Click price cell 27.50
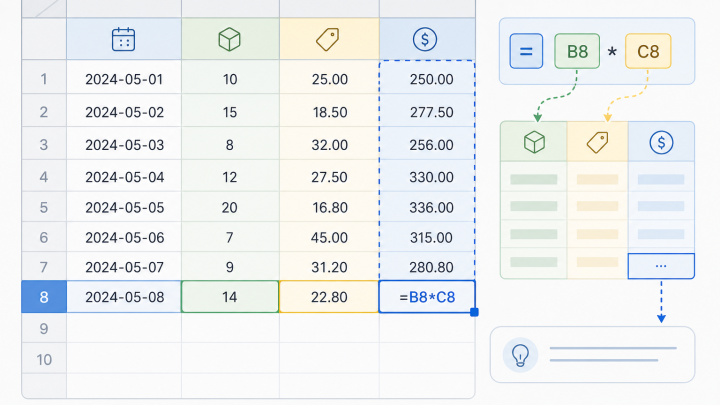Screen dimensions: 720x405 [329, 177]
